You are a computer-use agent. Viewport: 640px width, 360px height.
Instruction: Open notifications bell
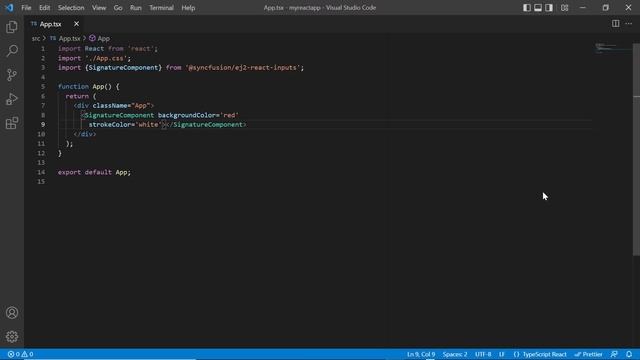click(x=629, y=354)
